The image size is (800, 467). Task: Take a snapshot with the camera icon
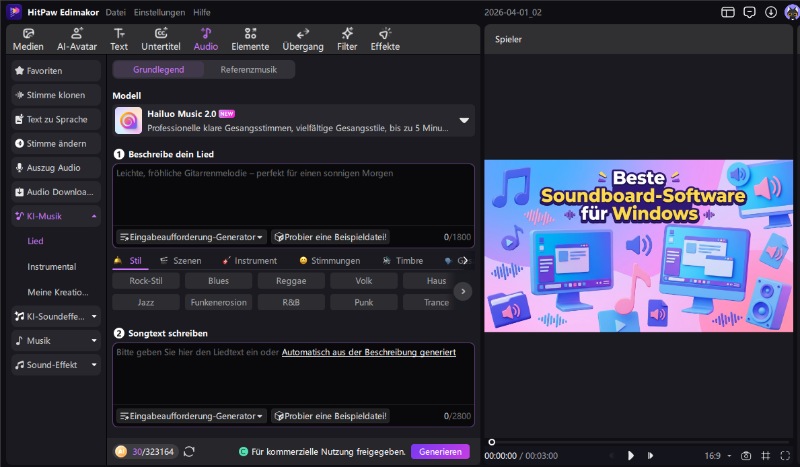coord(746,455)
